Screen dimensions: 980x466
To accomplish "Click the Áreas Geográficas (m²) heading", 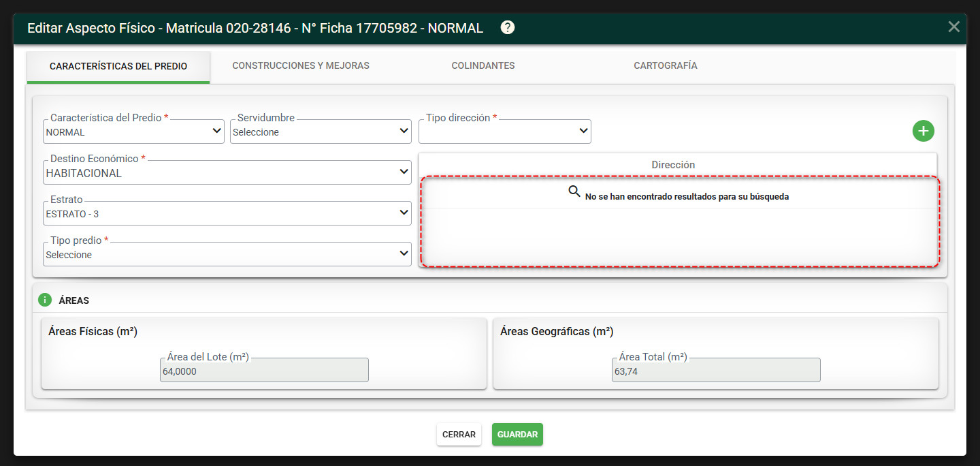I will pyautogui.click(x=557, y=332).
